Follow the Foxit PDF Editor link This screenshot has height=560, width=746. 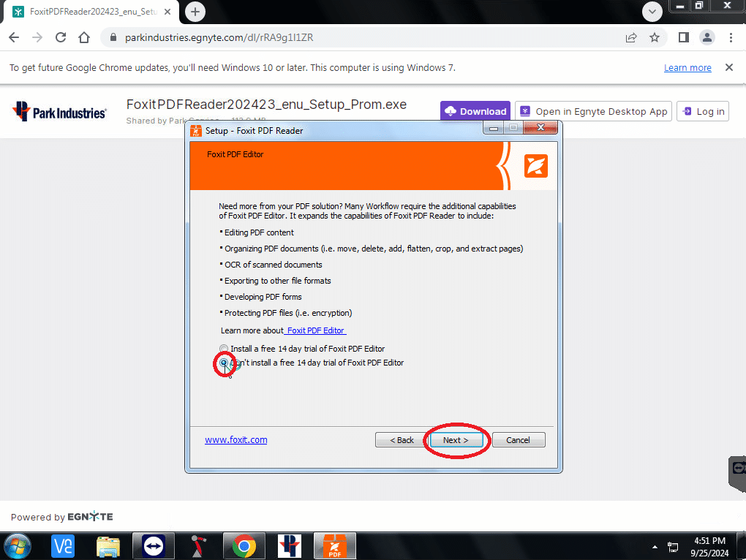pos(315,330)
